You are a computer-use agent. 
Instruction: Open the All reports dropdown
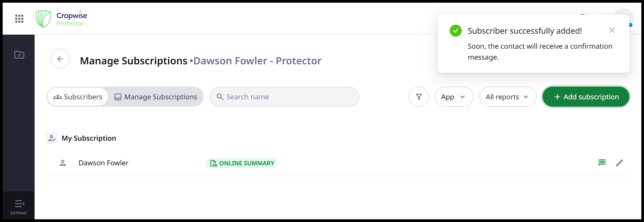(508, 97)
